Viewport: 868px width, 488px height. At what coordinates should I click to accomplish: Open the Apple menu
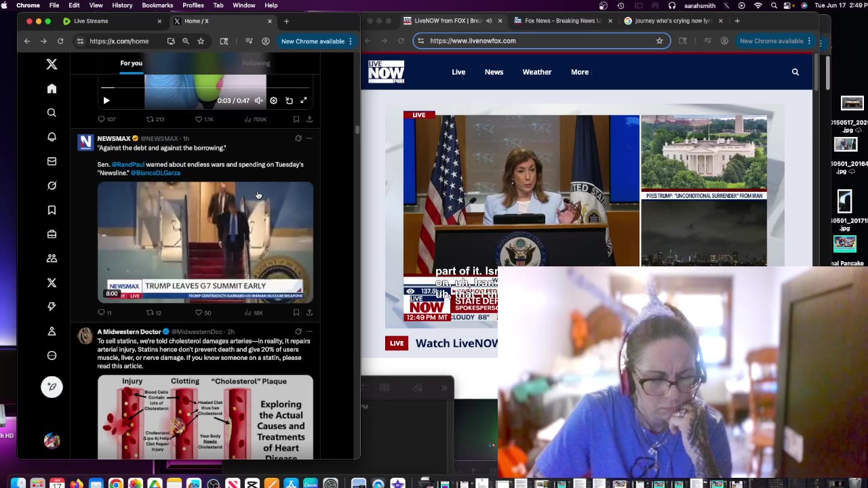pyautogui.click(x=5, y=5)
